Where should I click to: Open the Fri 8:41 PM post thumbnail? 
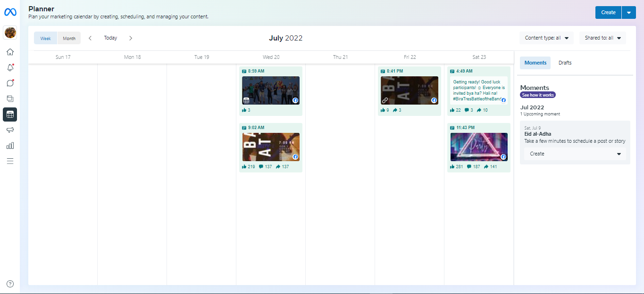410,90
